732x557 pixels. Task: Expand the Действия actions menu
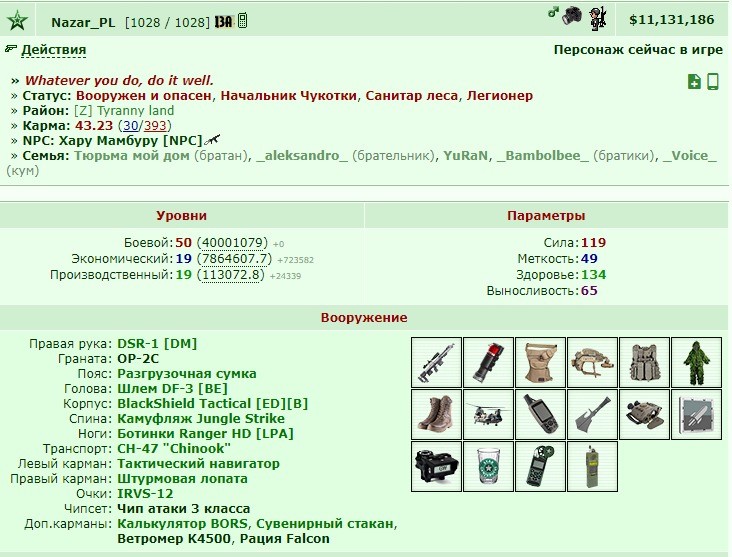[54, 49]
